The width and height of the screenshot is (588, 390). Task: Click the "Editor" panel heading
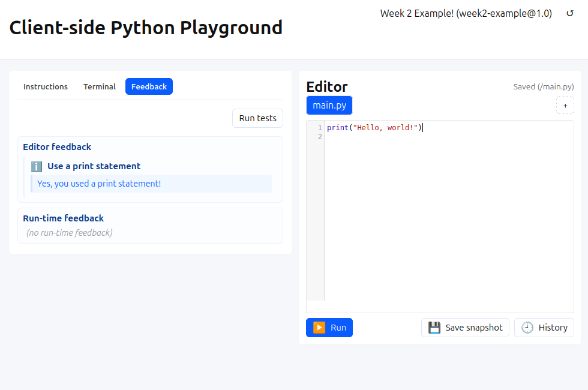tap(327, 86)
